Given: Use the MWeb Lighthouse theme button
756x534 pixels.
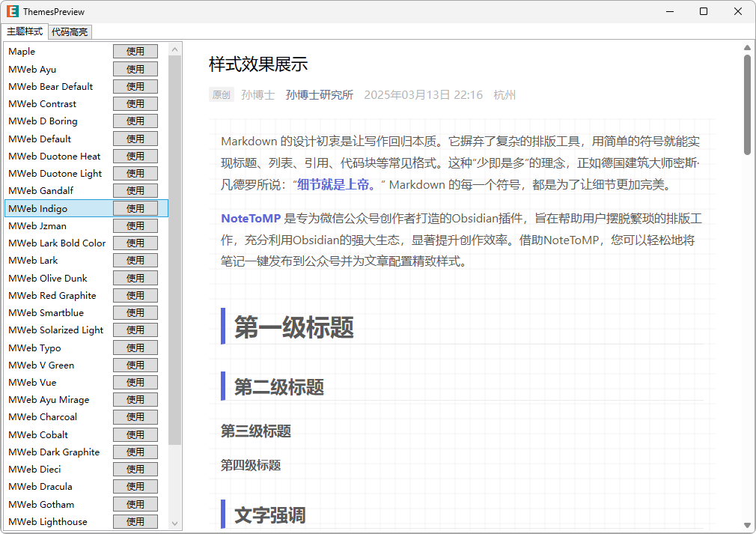Looking at the screenshot, I should coord(135,522).
